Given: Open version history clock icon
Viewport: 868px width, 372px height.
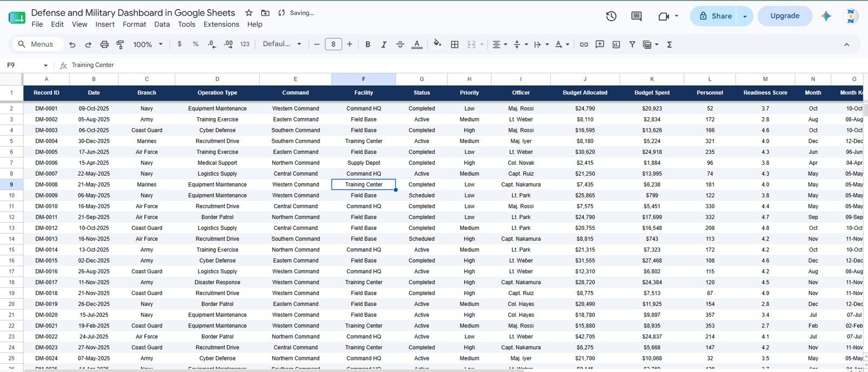Looking at the screenshot, I should coord(611,16).
